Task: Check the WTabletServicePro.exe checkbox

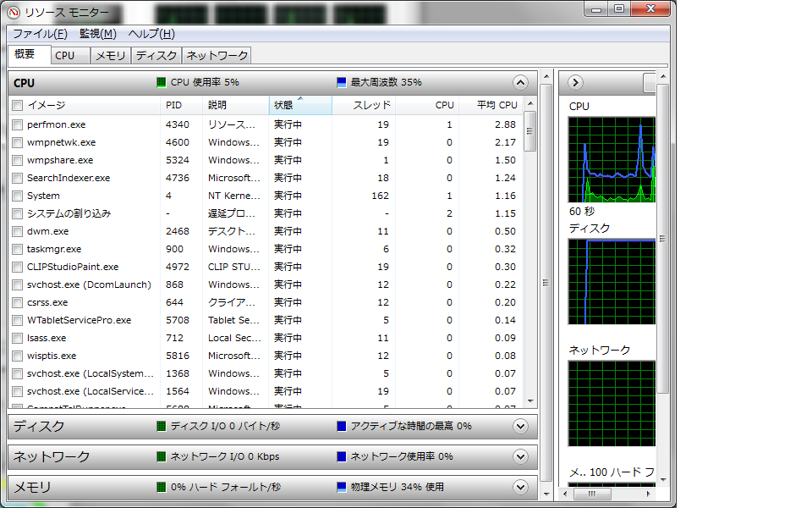Action: point(18,320)
